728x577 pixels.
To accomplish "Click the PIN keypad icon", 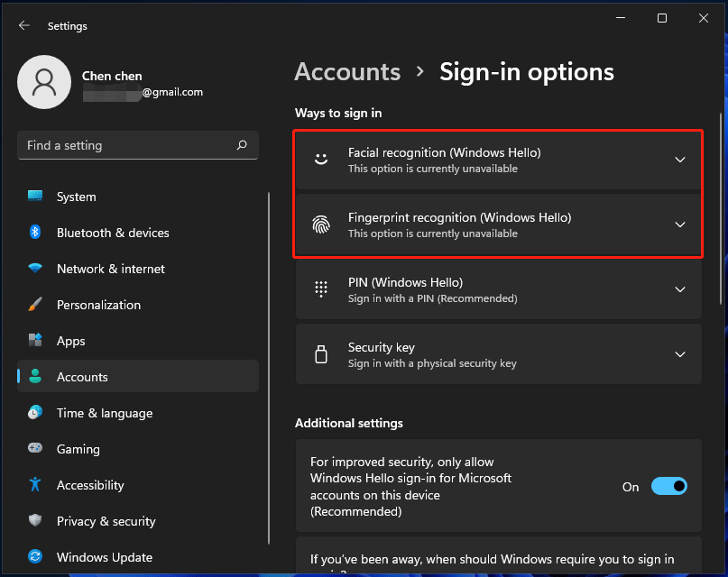I will click(x=321, y=289).
